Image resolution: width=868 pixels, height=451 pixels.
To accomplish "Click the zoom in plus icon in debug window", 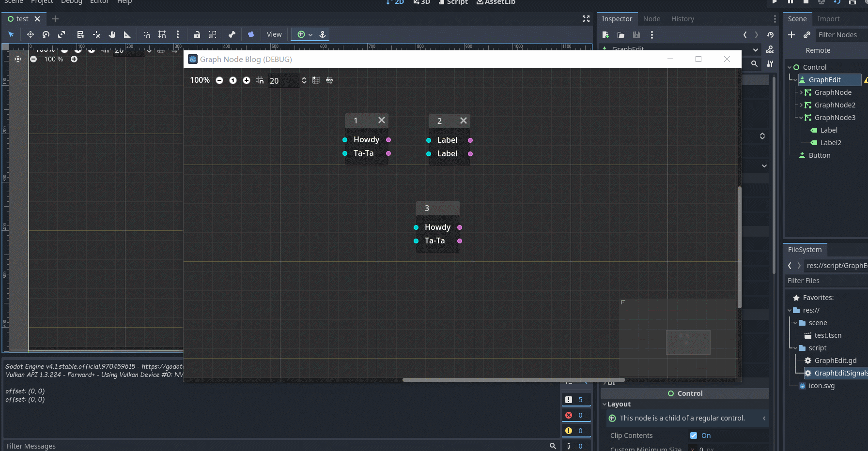I will tap(247, 80).
